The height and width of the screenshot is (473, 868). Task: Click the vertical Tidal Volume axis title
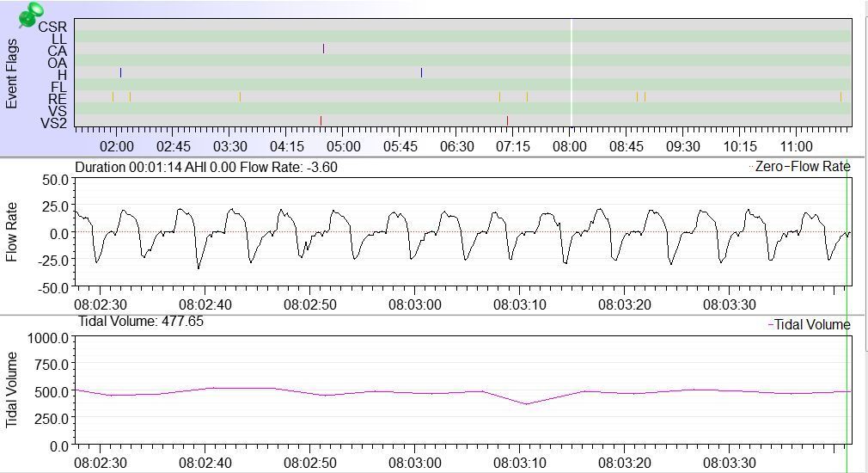click(x=12, y=390)
